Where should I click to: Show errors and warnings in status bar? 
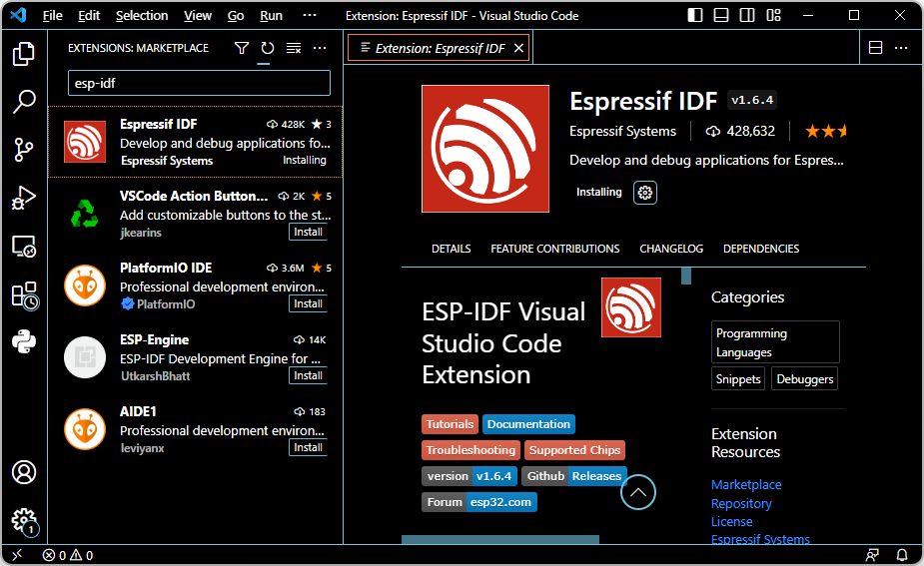[x=68, y=555]
